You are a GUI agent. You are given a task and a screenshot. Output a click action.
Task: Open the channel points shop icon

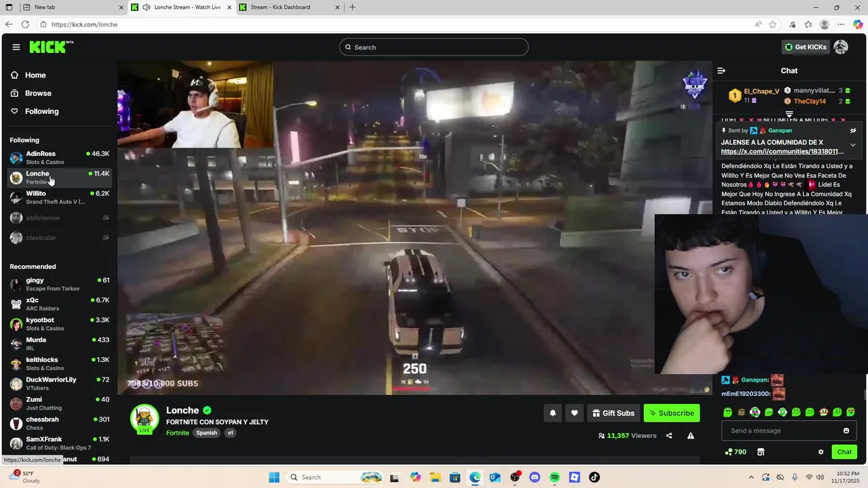coord(761,452)
